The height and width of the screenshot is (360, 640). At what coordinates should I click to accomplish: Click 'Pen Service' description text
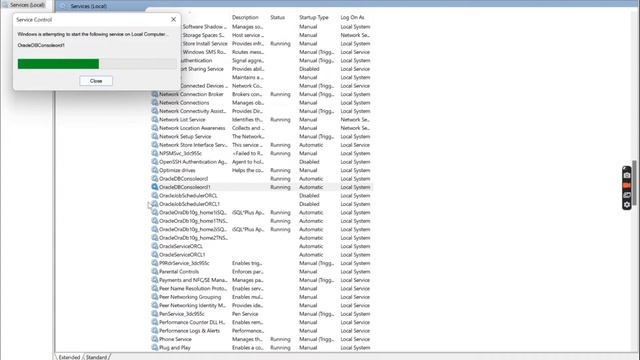[x=245, y=314]
